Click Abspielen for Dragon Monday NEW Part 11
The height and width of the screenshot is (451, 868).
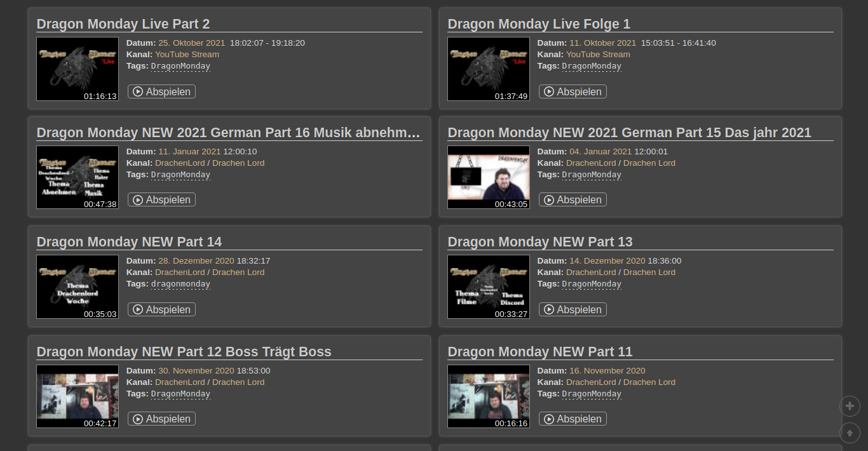[573, 419]
